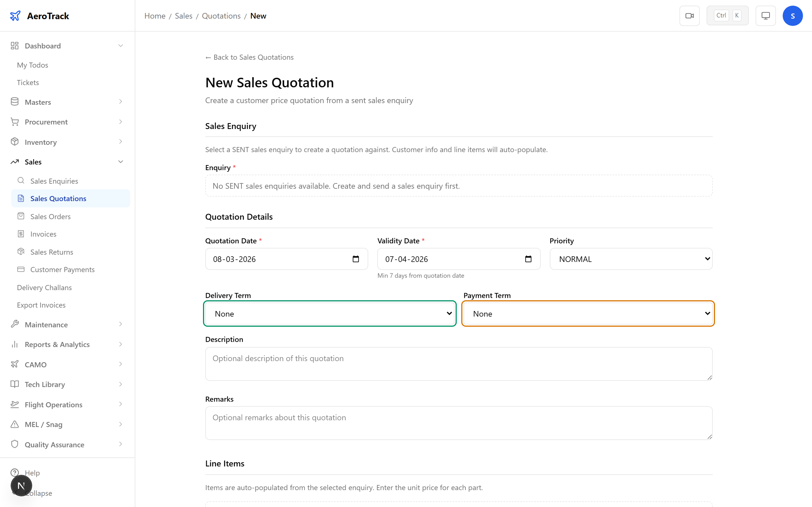Select the Sales Orders bag icon
812x507 pixels.
(21, 216)
